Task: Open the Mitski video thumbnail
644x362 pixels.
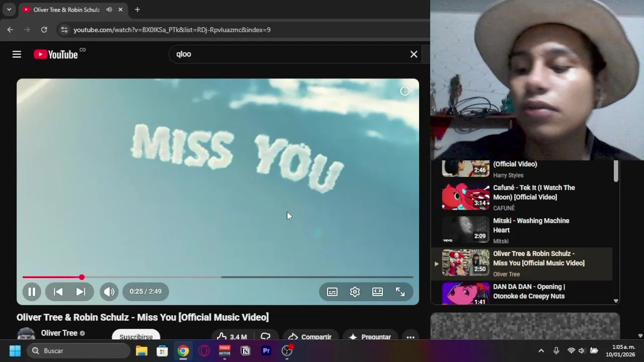Action: [x=465, y=230]
